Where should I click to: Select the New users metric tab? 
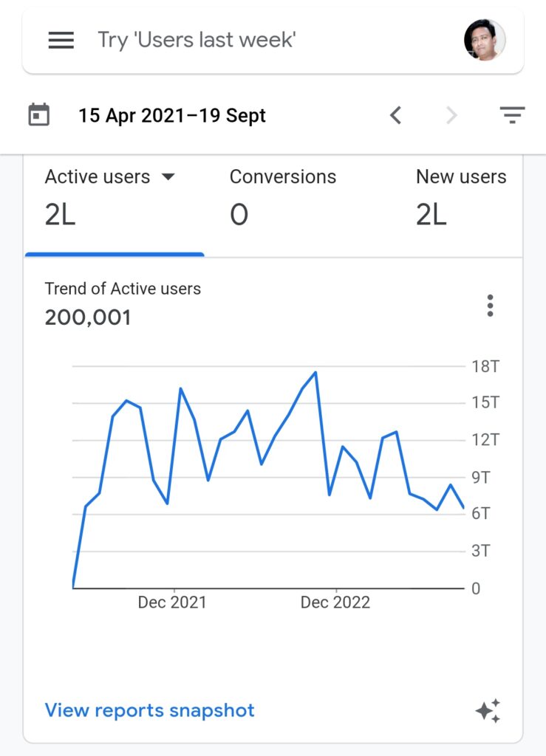[461, 196]
